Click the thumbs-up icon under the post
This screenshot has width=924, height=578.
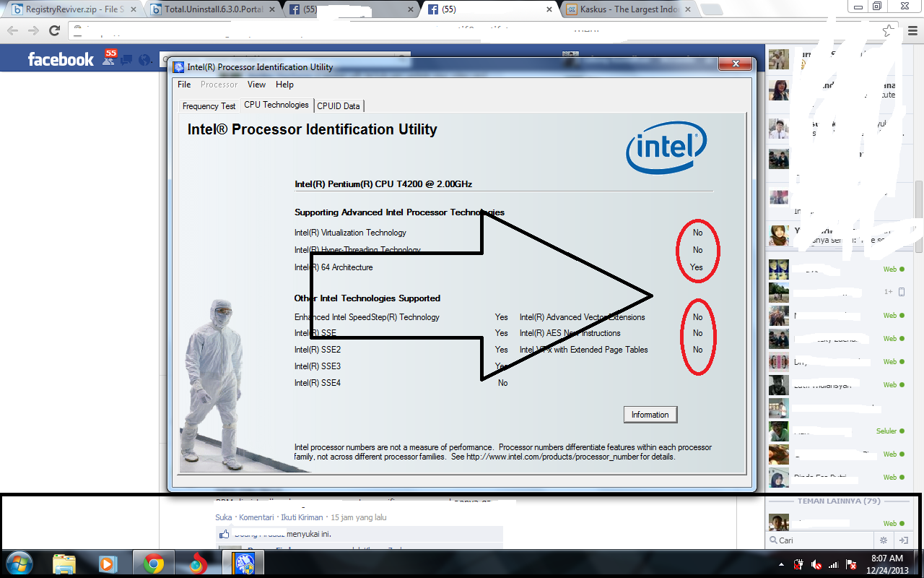225,534
